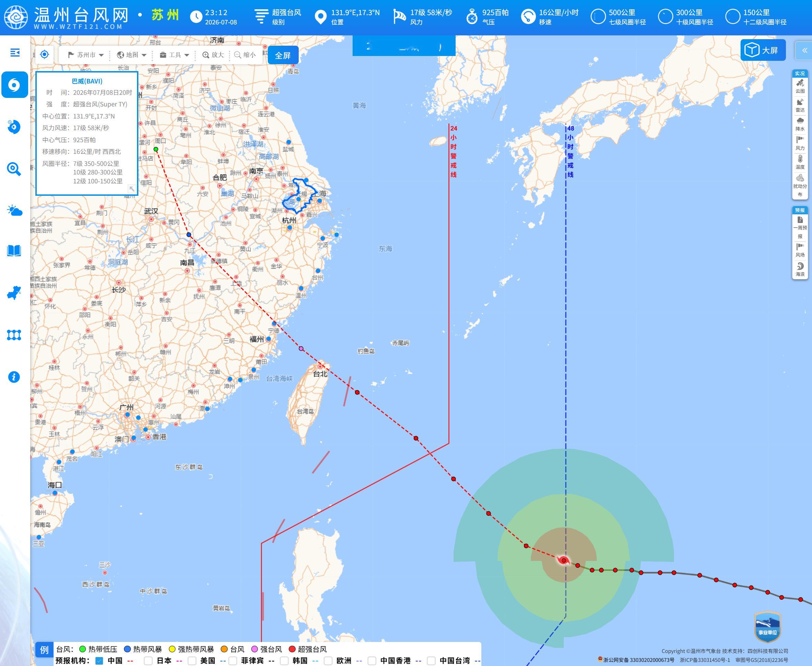The width and height of the screenshot is (812, 666).
Task: Click the 925百帕 pressure readout
Action: pyautogui.click(x=495, y=13)
